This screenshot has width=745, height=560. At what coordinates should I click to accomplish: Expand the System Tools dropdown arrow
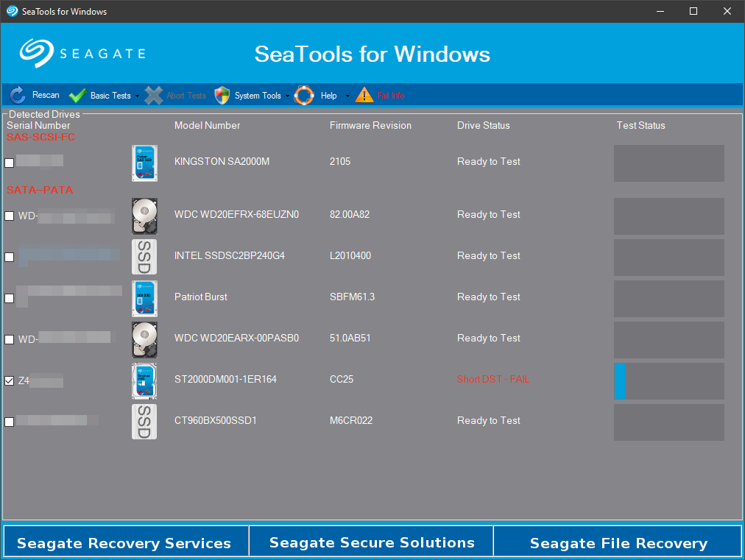[x=287, y=96]
